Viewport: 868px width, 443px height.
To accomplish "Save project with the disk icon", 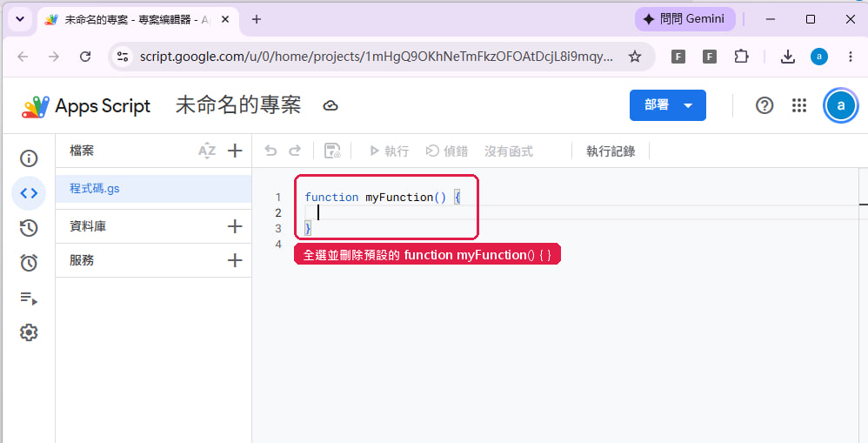I will (332, 151).
